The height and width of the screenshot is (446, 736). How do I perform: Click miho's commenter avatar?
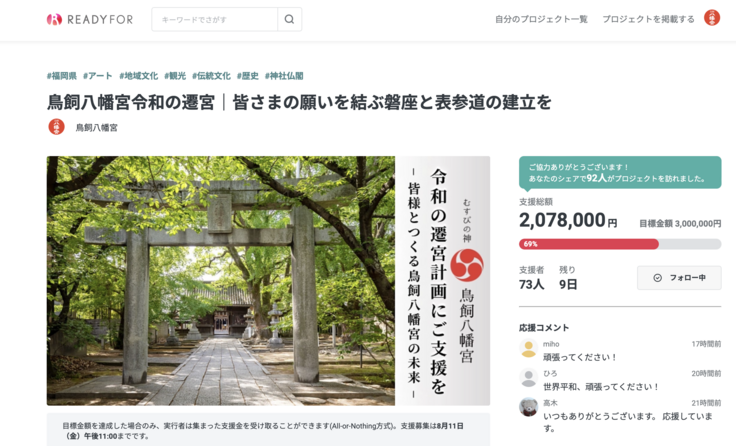tap(529, 348)
